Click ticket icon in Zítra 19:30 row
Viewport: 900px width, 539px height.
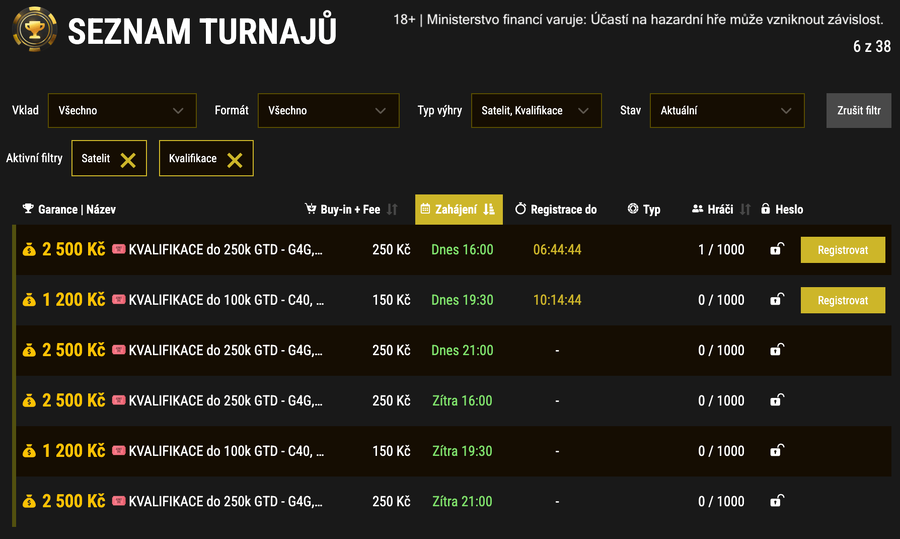point(119,451)
